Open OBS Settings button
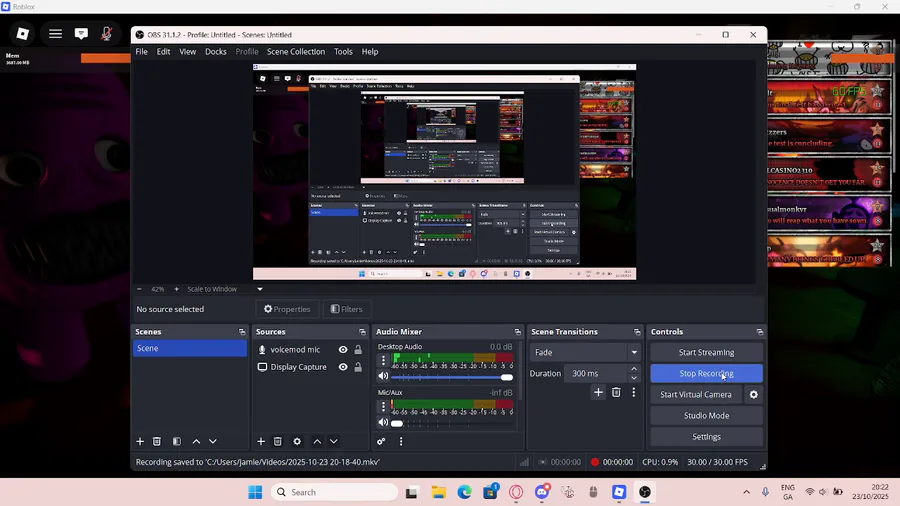900x506 pixels. pos(707,437)
